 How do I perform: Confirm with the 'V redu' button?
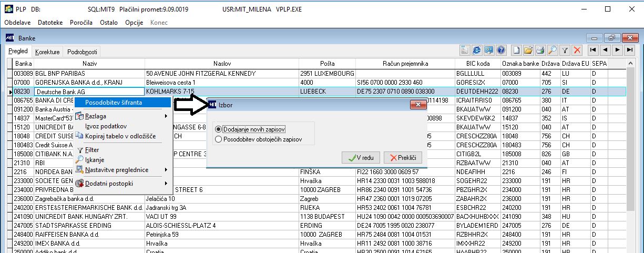[361, 157]
